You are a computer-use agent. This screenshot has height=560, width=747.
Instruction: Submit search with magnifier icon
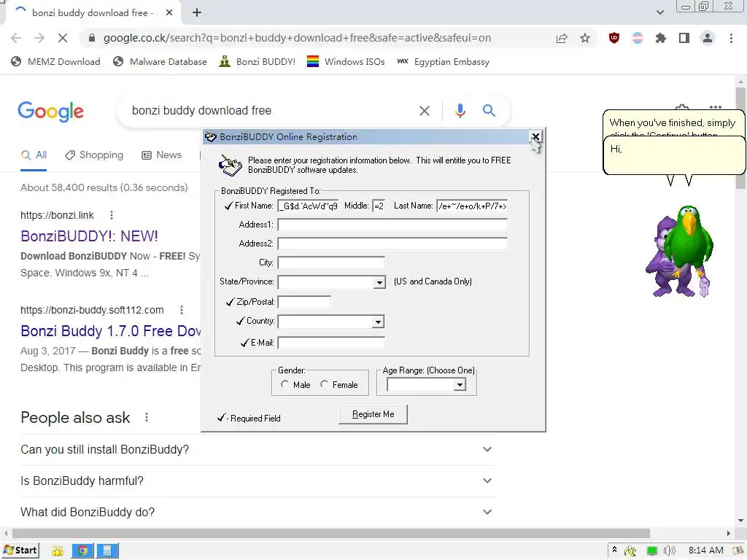point(489,111)
